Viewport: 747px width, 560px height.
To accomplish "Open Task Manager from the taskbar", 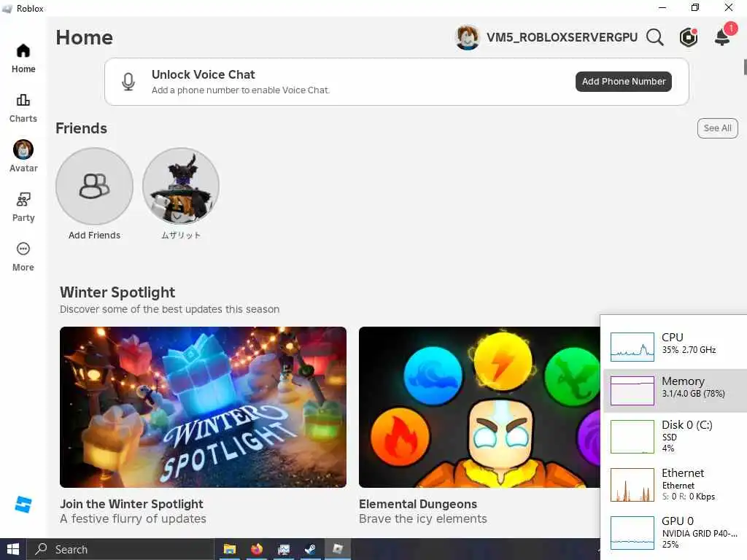I will [284, 550].
